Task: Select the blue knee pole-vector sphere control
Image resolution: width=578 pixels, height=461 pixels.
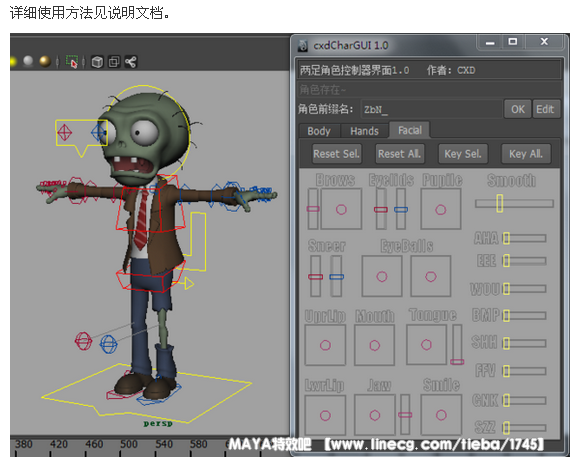Action: point(108,344)
